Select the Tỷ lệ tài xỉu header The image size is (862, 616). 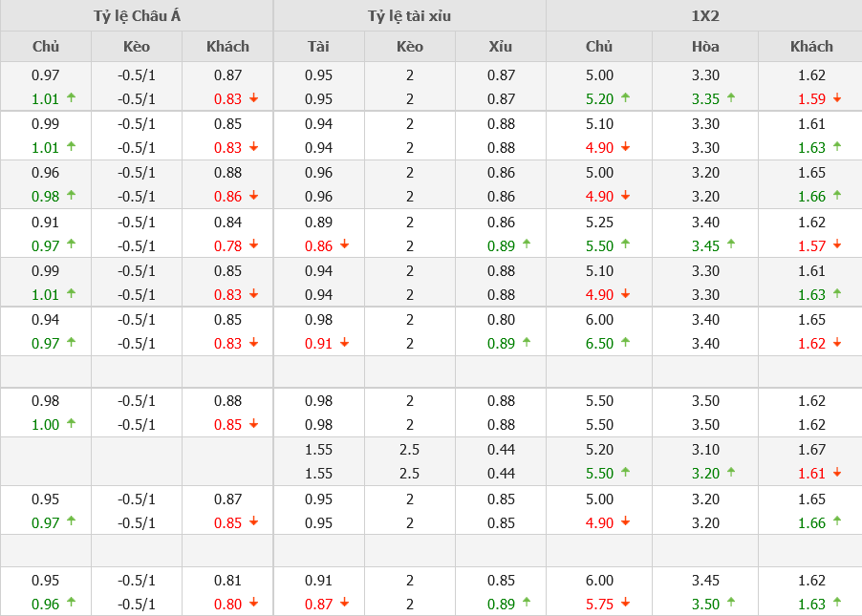click(x=409, y=15)
